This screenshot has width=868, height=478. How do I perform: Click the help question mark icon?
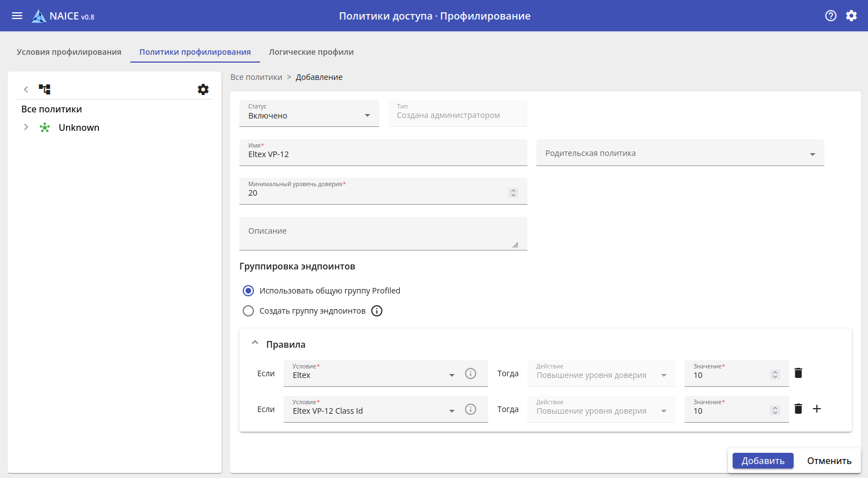[831, 16]
